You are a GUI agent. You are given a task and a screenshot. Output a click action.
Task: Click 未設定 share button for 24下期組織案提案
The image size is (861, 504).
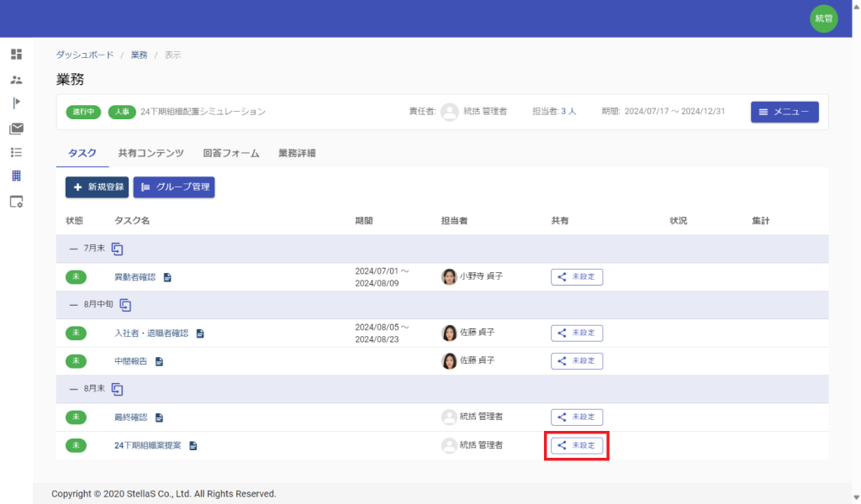[577, 445]
